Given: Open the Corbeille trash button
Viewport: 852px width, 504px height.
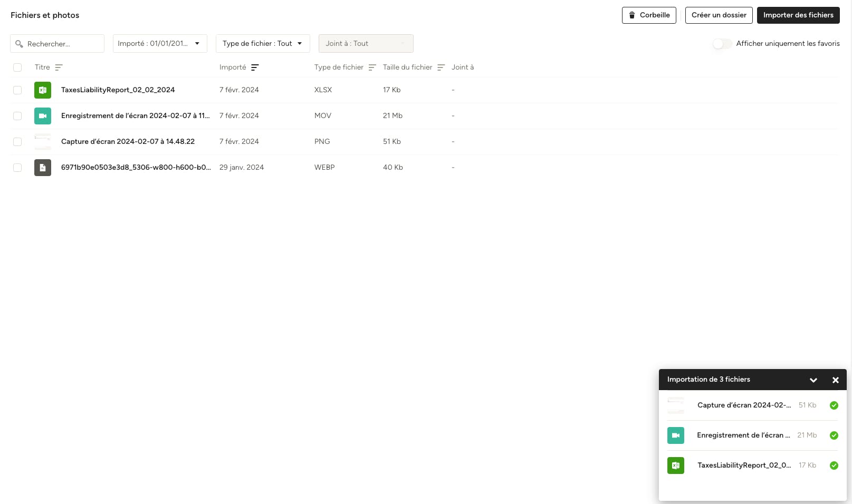Looking at the screenshot, I should point(649,15).
